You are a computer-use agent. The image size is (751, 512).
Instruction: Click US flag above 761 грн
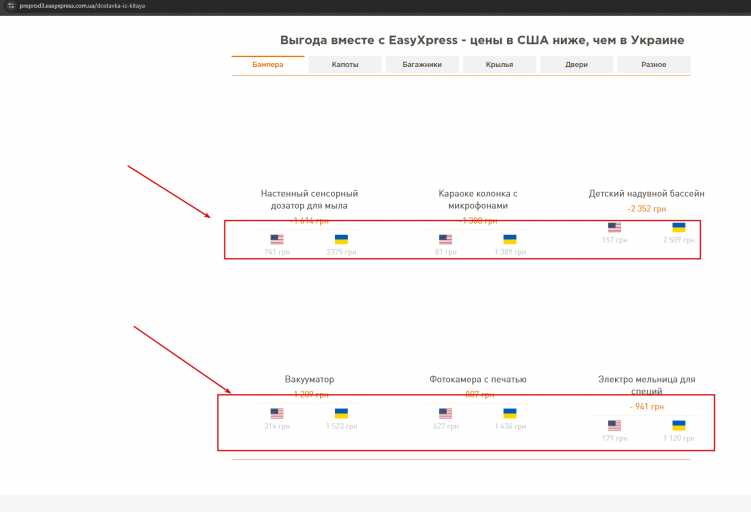pos(277,239)
